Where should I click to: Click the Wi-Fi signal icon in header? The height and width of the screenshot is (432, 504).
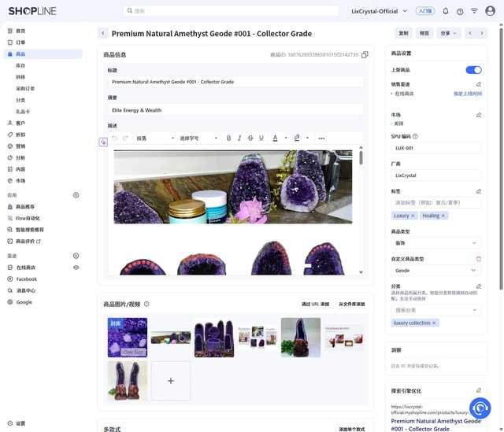point(474,11)
